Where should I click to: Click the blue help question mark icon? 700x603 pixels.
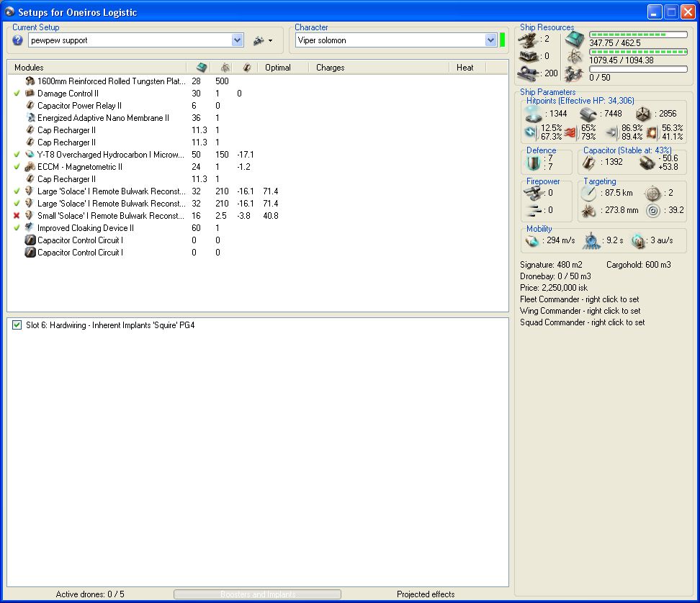[18, 40]
